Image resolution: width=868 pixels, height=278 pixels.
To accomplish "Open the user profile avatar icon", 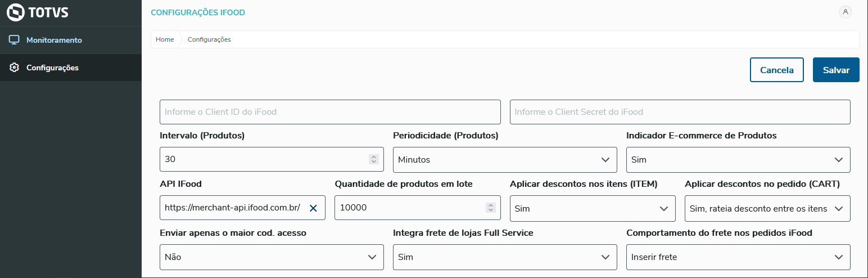I will tap(845, 12).
